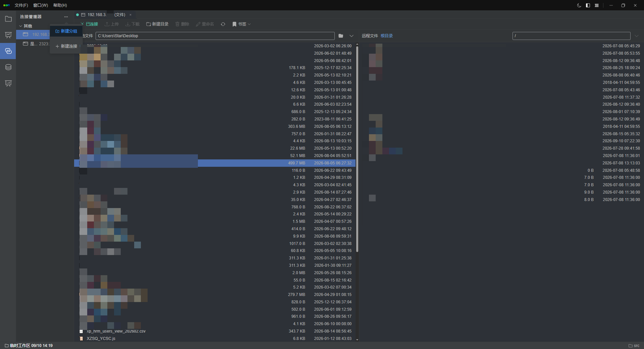Viewport: 644px width, 349px height.
Task: Choose 新建连接 from popup menu
Action: (x=66, y=46)
